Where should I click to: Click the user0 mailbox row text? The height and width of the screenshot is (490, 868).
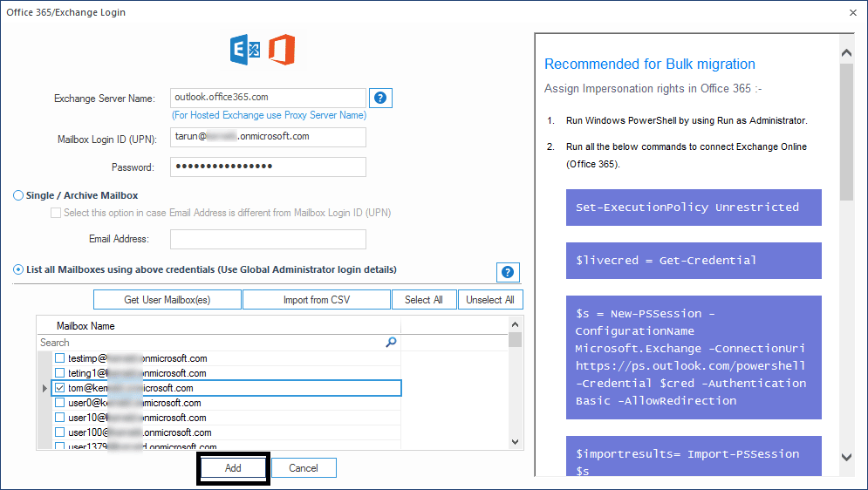pyautogui.click(x=134, y=403)
